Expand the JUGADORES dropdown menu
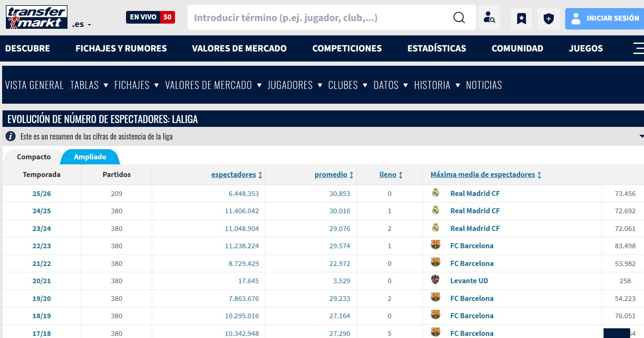 (295, 85)
